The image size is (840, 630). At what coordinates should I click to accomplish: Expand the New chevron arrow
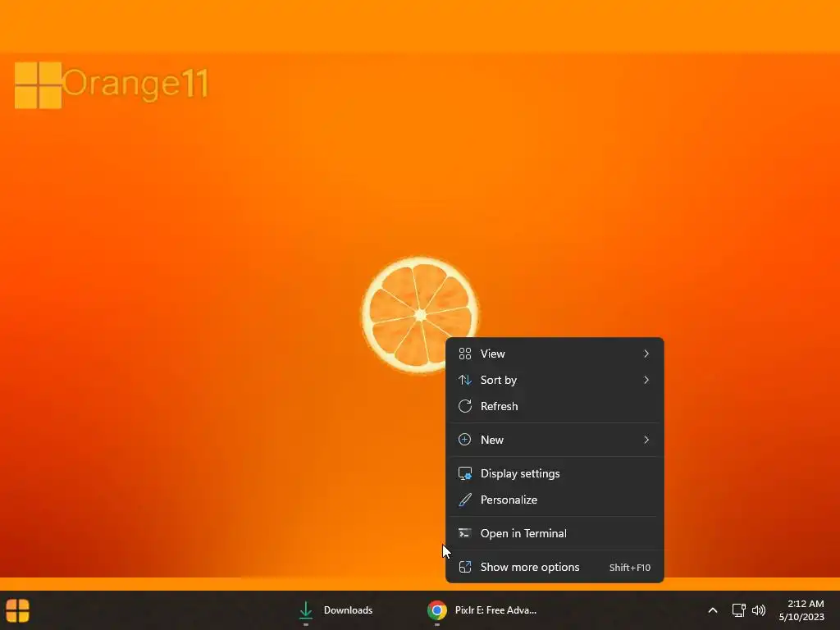pos(646,440)
